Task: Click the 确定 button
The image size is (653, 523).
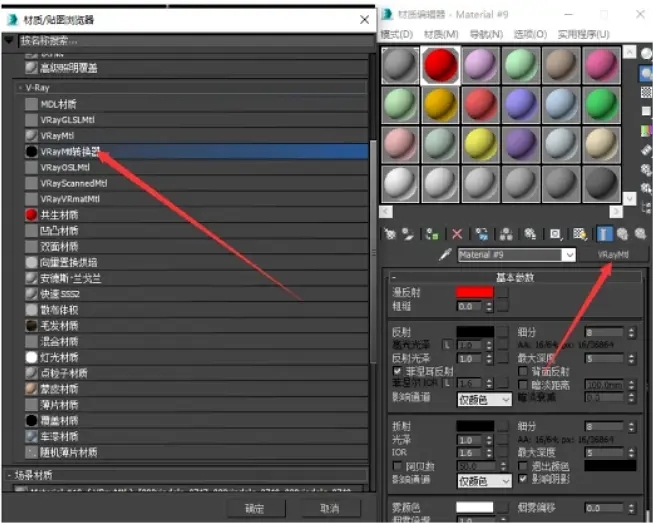Action: (256, 508)
